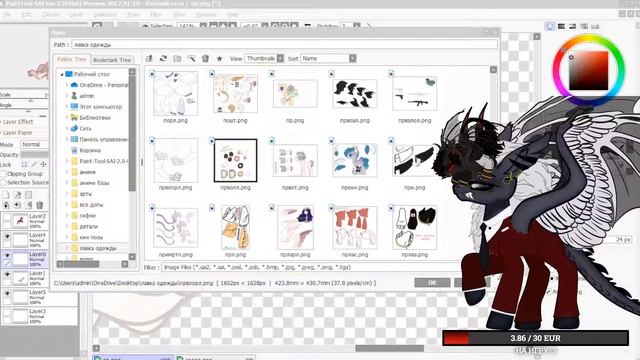This screenshot has width=640, height=360.
Task: Click the Filter image files field
Action: pos(309,268)
